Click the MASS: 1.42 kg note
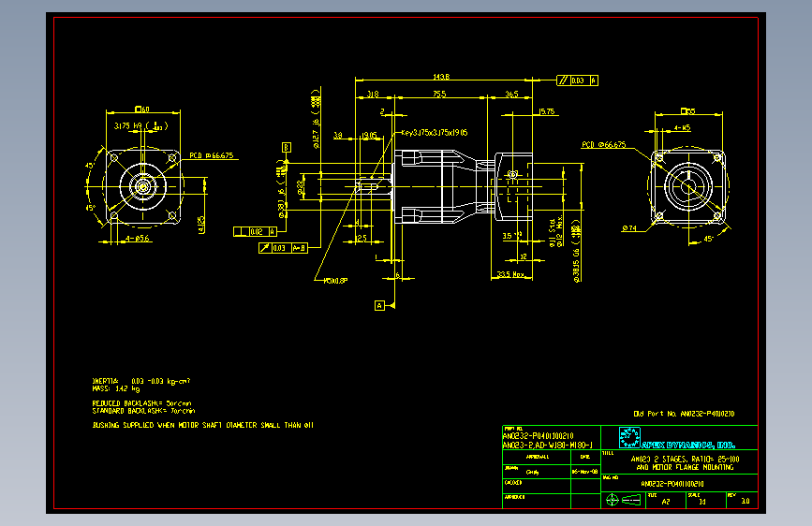The image size is (812, 526). (x=116, y=388)
